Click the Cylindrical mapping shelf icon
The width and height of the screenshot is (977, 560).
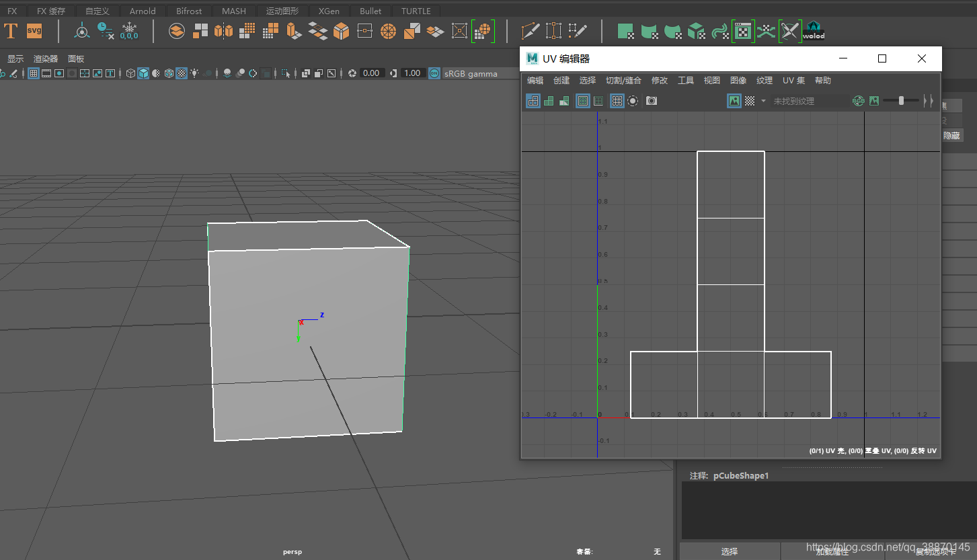point(649,31)
